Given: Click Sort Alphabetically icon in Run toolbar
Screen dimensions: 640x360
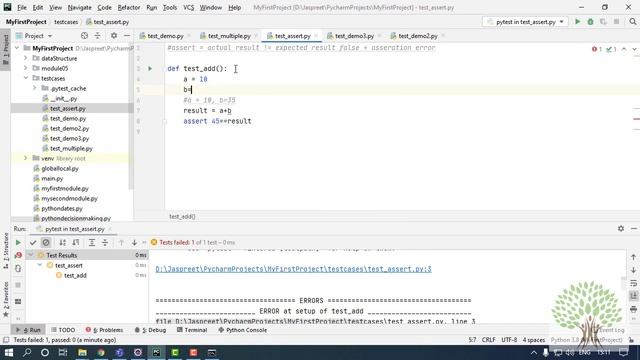Looking at the screenshot, I should [62, 242].
